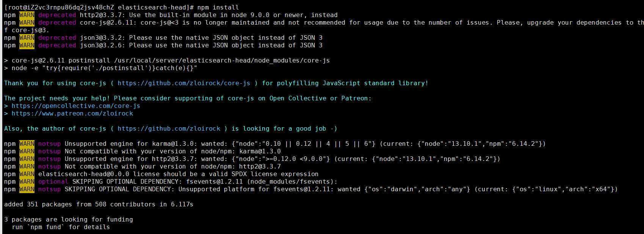Screen dimensions: 644x234
Task: Click the node -e "try{require('./postinstall')}" line
Action: (x=100, y=68)
